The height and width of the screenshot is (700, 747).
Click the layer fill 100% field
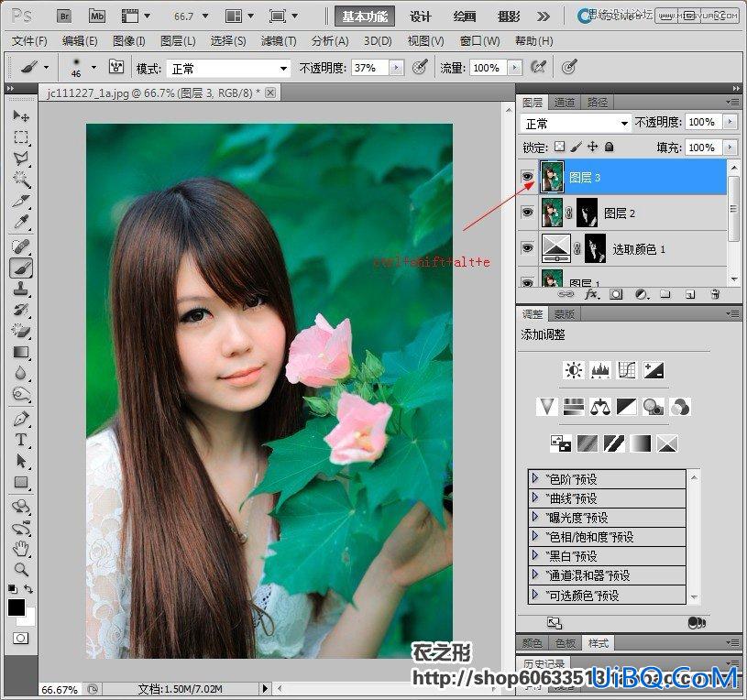(704, 148)
